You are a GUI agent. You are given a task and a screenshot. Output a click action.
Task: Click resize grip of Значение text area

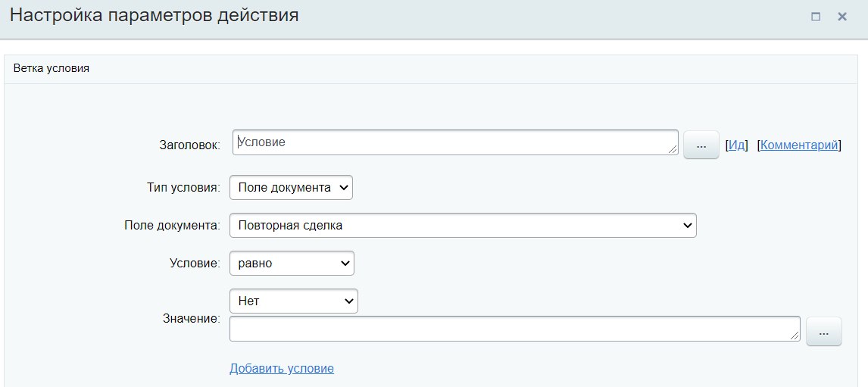coord(795,336)
